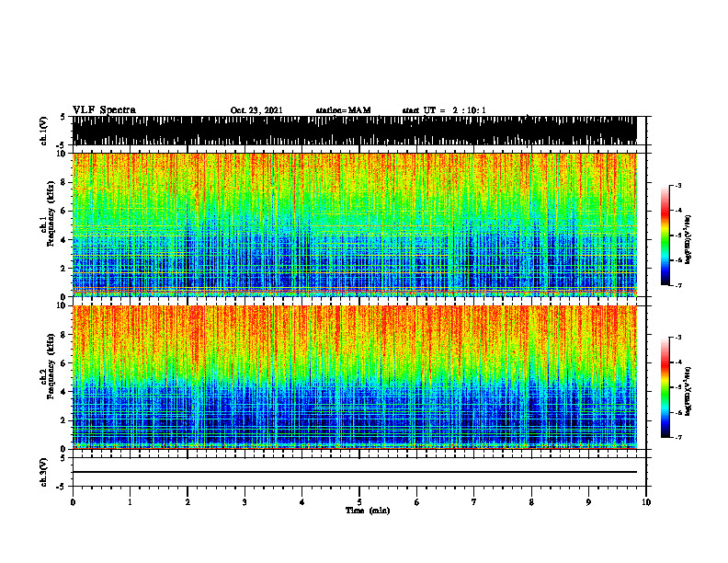The image size is (728, 563).
Task: Click the "ch.1(V)" waveform axis label
Action: [44, 131]
